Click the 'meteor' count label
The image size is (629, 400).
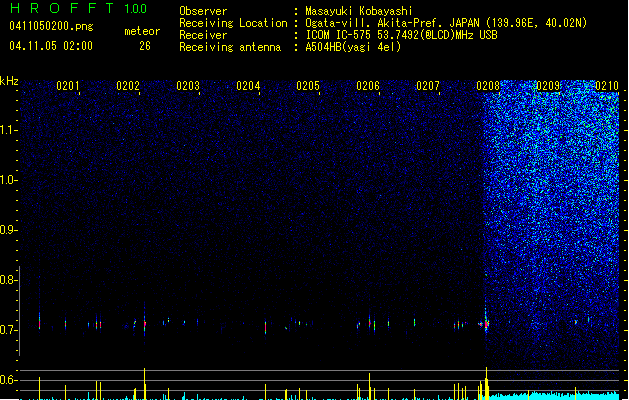point(142,31)
